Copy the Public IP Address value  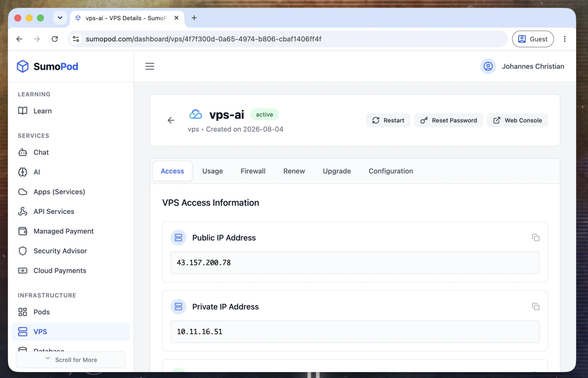(x=536, y=238)
